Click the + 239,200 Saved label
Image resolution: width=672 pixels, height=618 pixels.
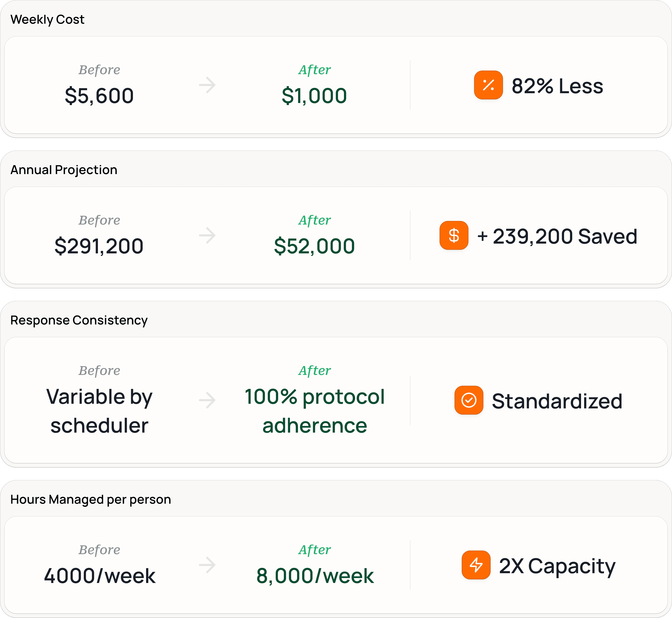(557, 236)
